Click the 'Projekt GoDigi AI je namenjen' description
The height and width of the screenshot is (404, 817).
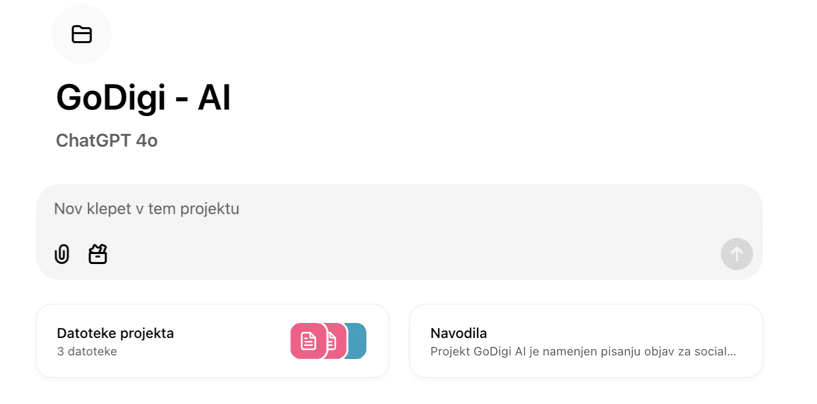tap(583, 352)
